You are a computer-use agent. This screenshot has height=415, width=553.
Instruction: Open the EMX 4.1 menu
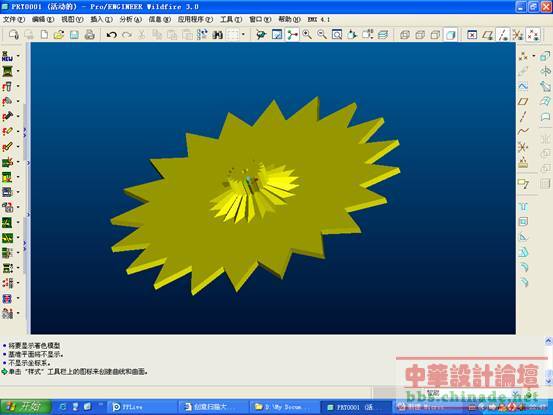click(318, 19)
